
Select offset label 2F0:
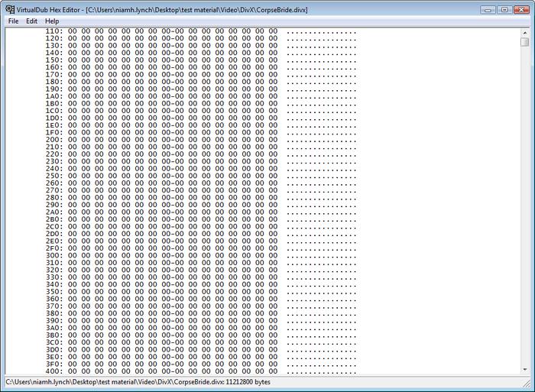pos(54,248)
